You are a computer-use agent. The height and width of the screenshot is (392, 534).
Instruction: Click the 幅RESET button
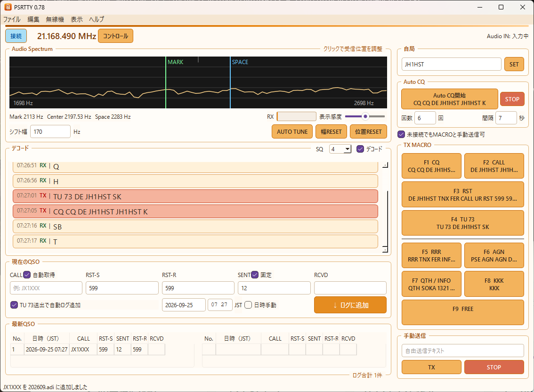(331, 131)
